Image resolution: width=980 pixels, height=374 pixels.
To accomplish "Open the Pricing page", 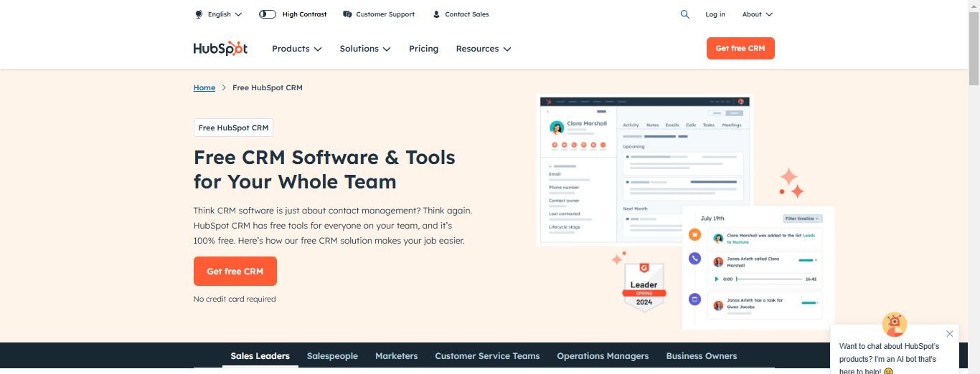I will [x=424, y=49].
